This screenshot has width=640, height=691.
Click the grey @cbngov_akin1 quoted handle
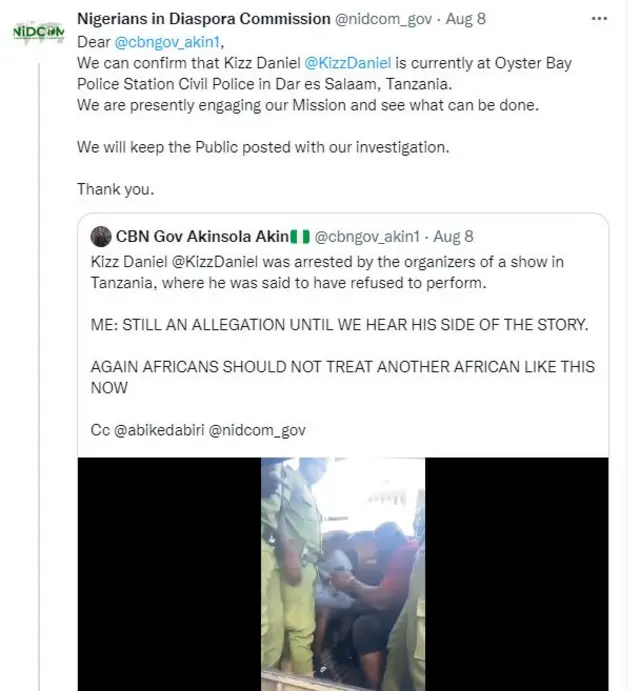(x=368, y=237)
